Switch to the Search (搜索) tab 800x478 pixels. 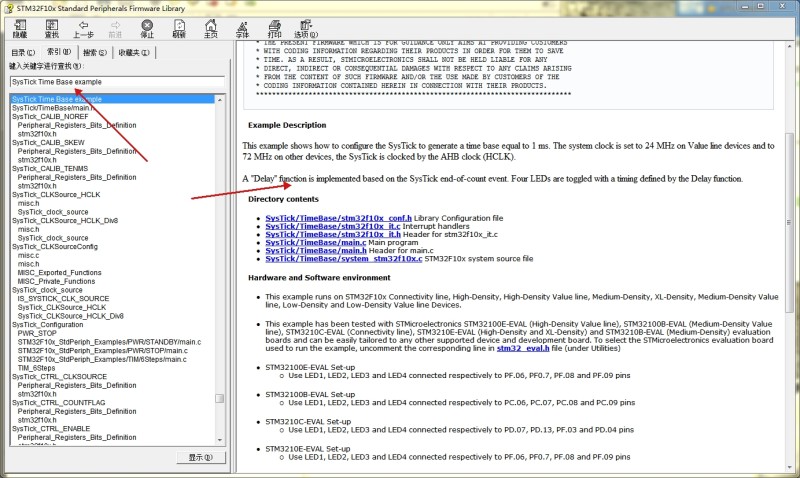point(95,52)
